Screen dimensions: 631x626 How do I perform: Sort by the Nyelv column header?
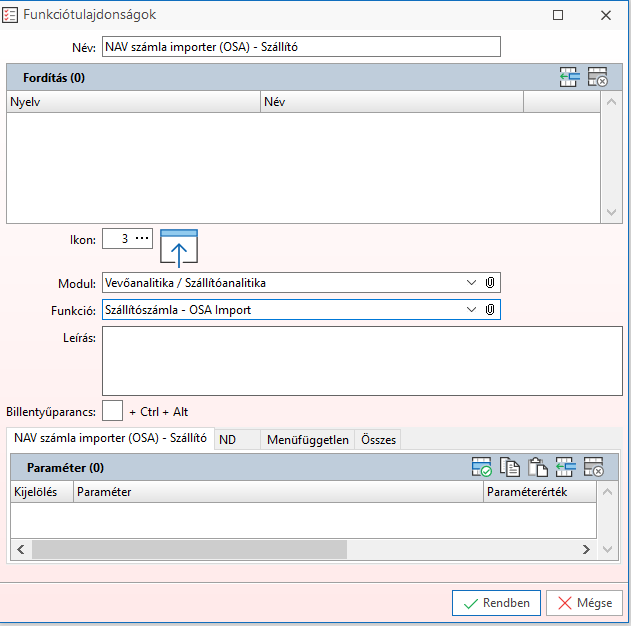(x=133, y=102)
